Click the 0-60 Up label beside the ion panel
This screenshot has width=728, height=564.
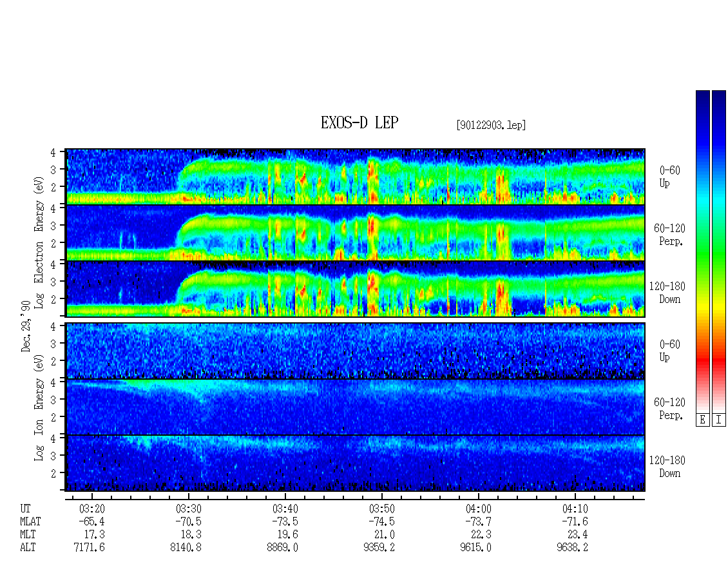click(669, 351)
